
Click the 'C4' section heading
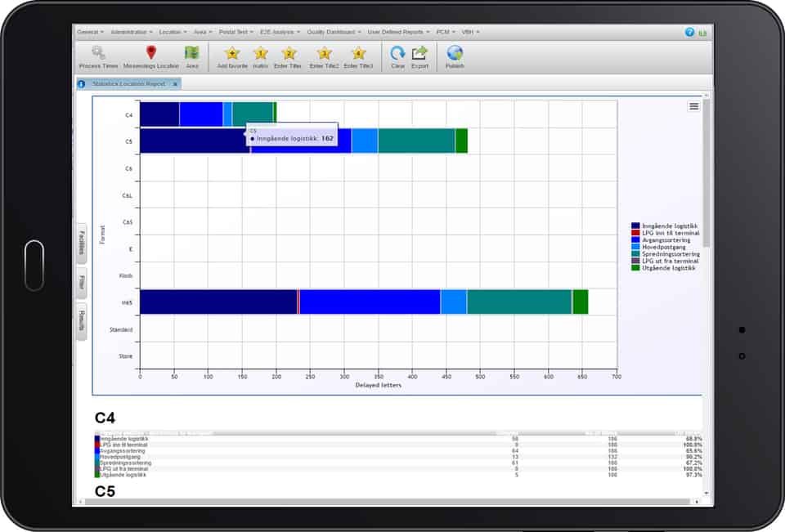pyautogui.click(x=105, y=418)
